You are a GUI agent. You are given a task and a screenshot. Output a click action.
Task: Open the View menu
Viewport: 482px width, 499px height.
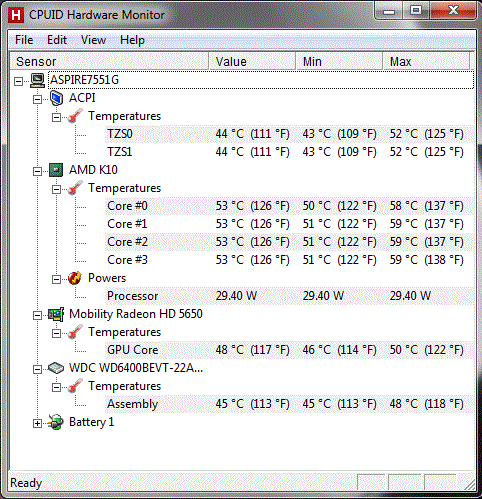[x=94, y=40]
